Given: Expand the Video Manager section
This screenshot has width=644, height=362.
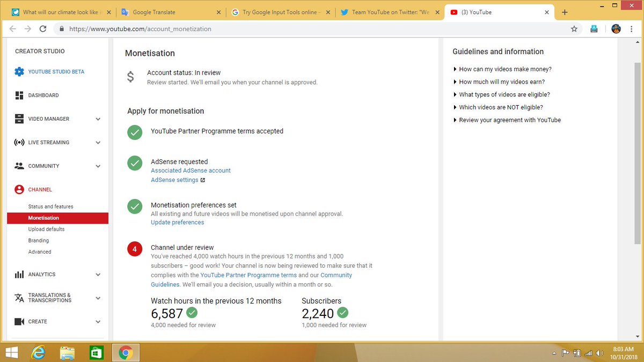Looking at the screenshot, I should [98, 119].
